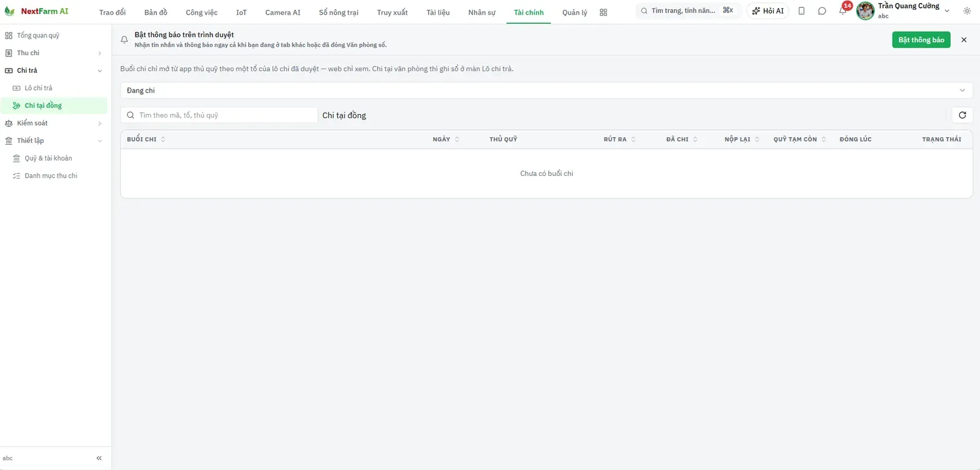980x470 pixels.
Task: Sort table by QUỸ TẠM CÒN column
Action: point(799,140)
